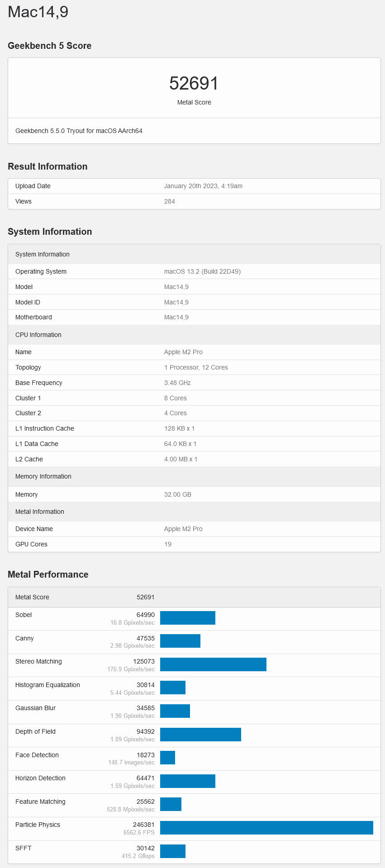Screen dimensions: 385x868
Task: Click the Metal Information section header
Action: click(40, 512)
